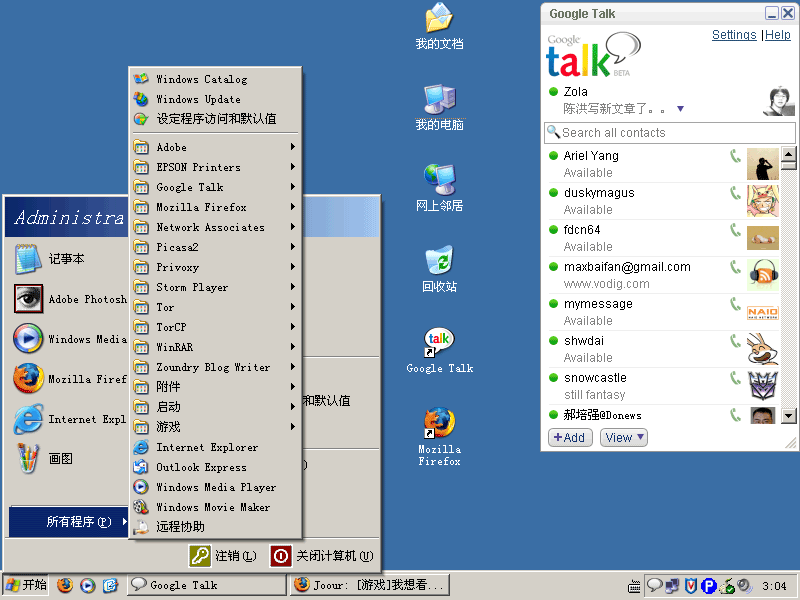
Task: Open the View dropdown in Google Talk
Action: [x=623, y=438]
